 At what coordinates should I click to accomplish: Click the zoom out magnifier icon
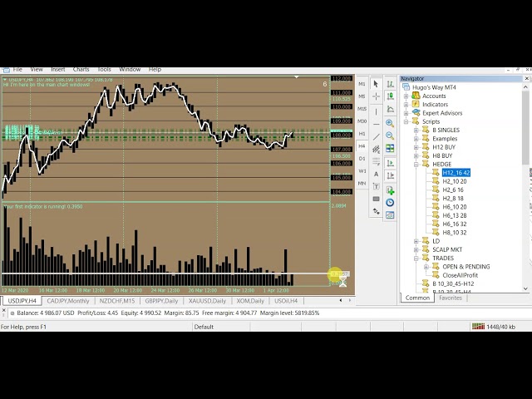390,135
